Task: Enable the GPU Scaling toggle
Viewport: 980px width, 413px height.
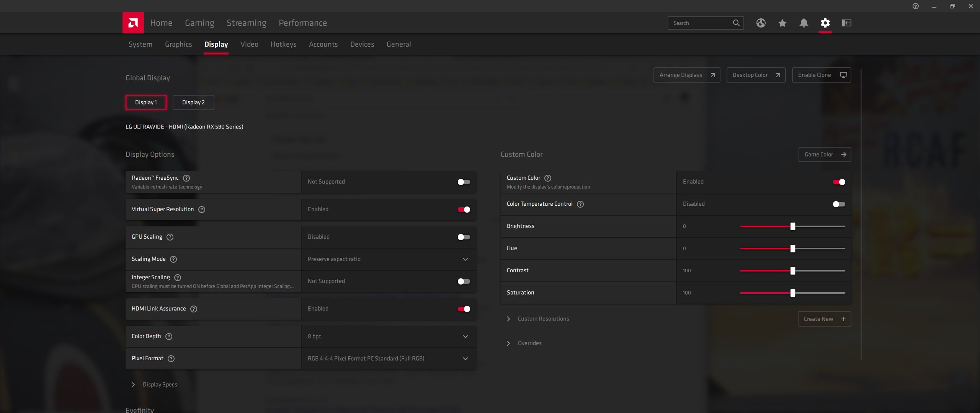Action: point(464,237)
